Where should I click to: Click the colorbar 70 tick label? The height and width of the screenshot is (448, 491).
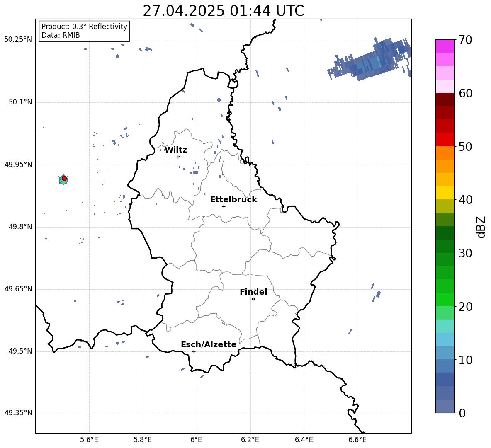(465, 40)
